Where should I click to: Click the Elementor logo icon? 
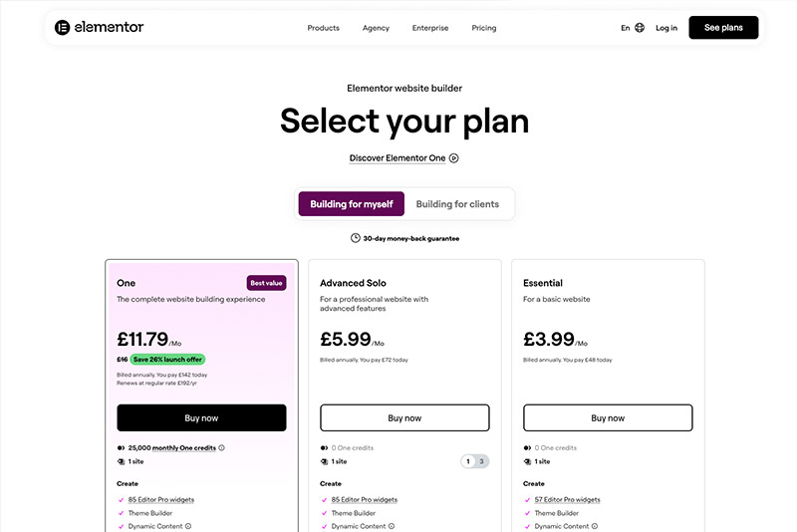[x=62, y=28]
